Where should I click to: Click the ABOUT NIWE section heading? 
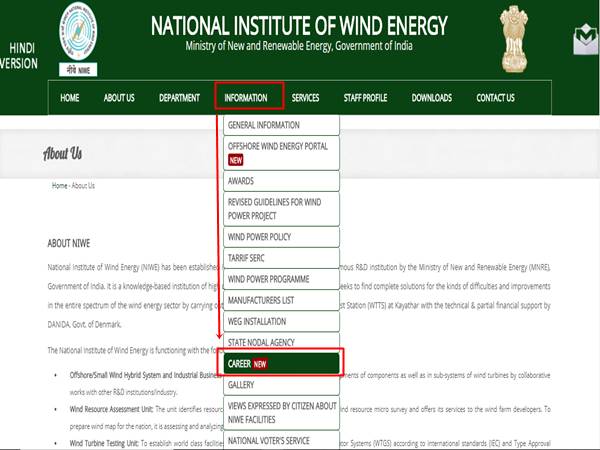click(68, 243)
